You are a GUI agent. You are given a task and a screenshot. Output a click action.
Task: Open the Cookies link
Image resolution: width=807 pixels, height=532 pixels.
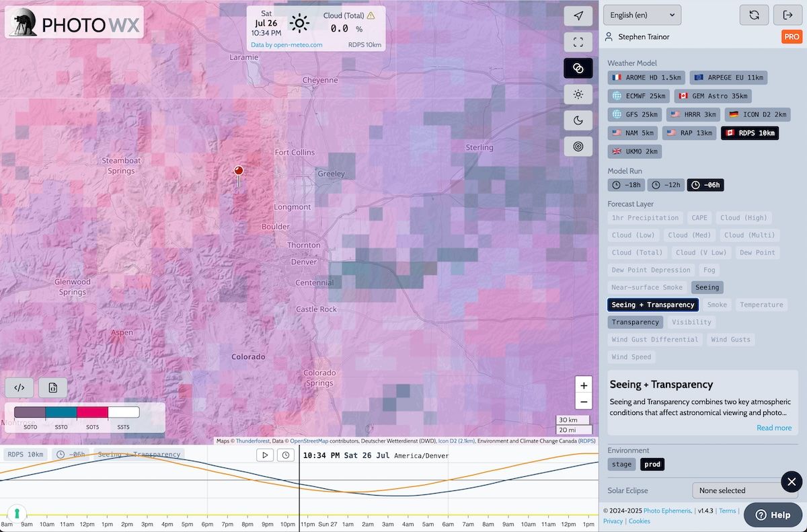tap(640, 521)
